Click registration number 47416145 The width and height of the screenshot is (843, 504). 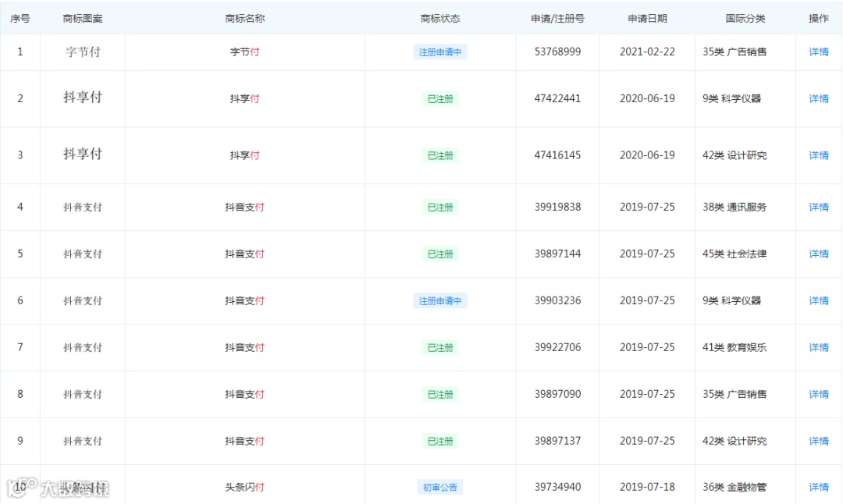point(557,155)
